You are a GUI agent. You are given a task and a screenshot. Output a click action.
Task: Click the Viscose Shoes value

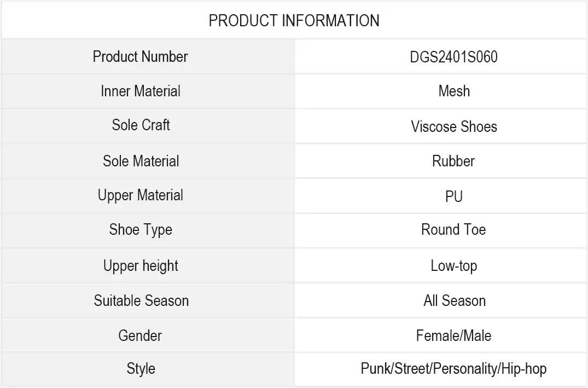pos(453,126)
